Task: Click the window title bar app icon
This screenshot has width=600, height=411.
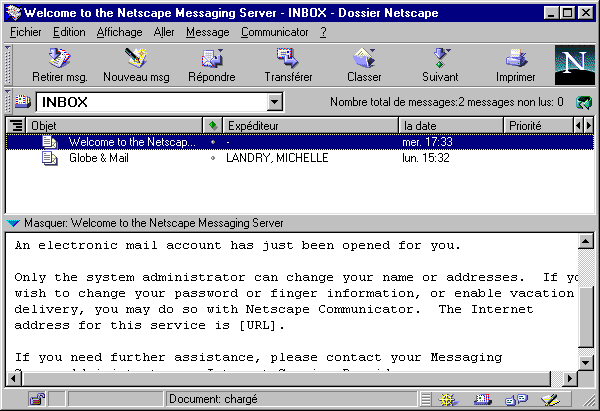Action: (14, 13)
